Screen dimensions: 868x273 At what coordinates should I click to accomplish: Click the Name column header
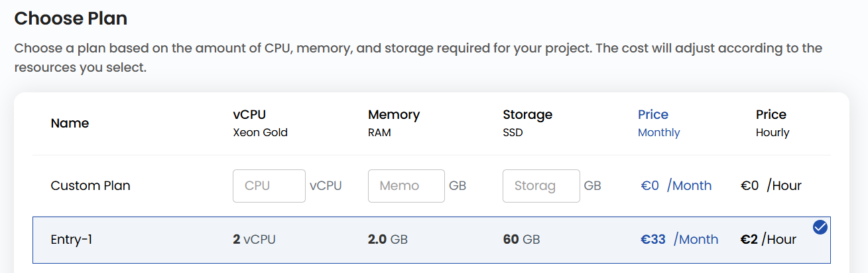pos(70,124)
